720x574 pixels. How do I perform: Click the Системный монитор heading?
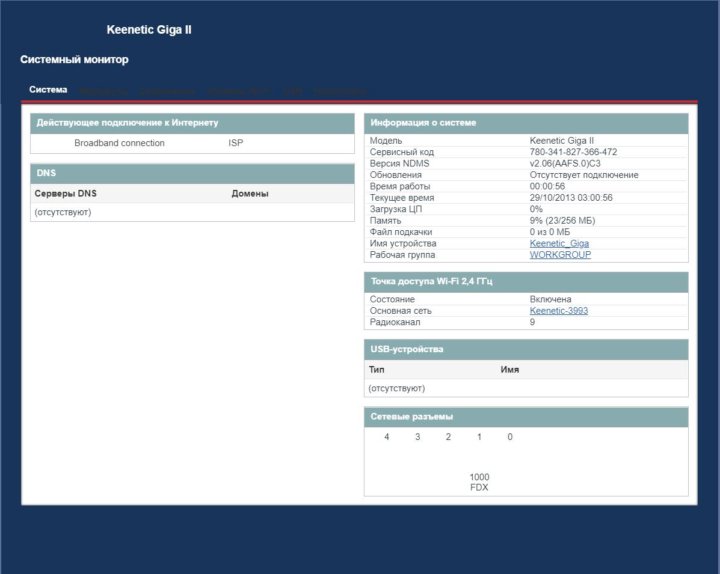click(74, 60)
